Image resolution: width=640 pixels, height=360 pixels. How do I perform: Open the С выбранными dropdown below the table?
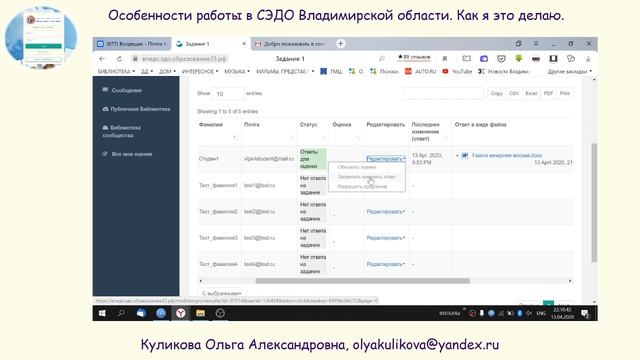[x=222, y=293]
